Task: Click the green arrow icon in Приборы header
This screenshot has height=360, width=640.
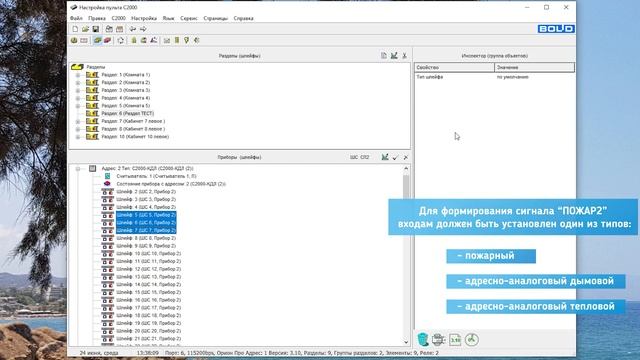Action: coord(385,157)
